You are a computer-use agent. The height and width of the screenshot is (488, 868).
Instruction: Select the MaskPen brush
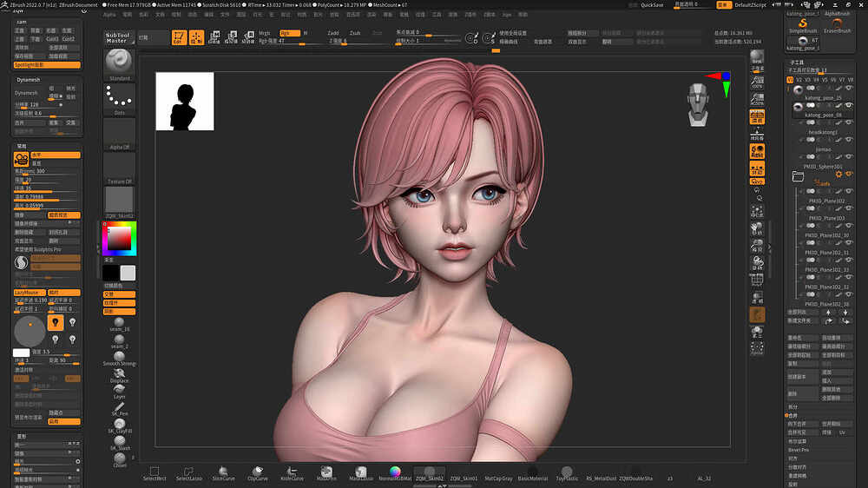326,473
